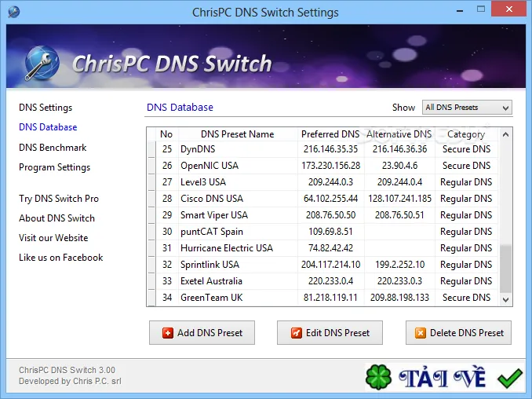Open the DNS Benchmark section

[x=53, y=148]
